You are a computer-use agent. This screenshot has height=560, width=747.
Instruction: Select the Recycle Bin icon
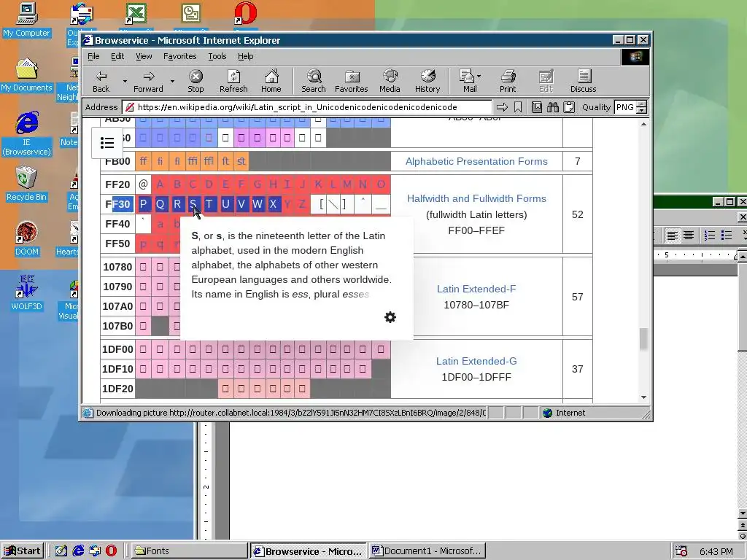pos(27,184)
